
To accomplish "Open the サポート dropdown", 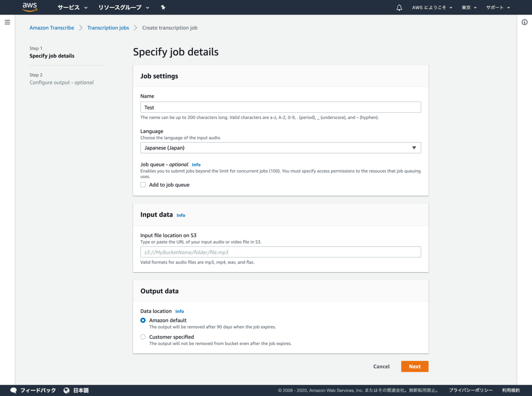I will tap(498, 8).
